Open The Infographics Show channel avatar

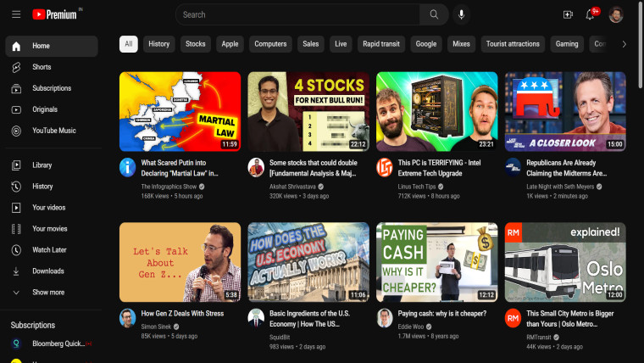(x=128, y=167)
